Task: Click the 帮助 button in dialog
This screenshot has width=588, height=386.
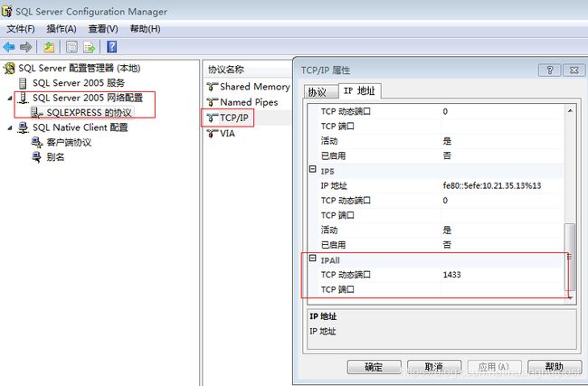Action: coord(555,367)
